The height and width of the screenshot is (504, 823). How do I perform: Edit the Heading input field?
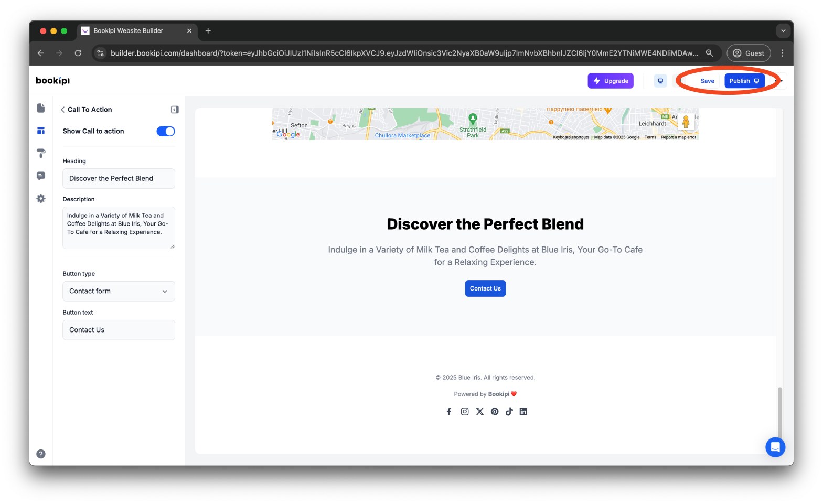point(119,178)
